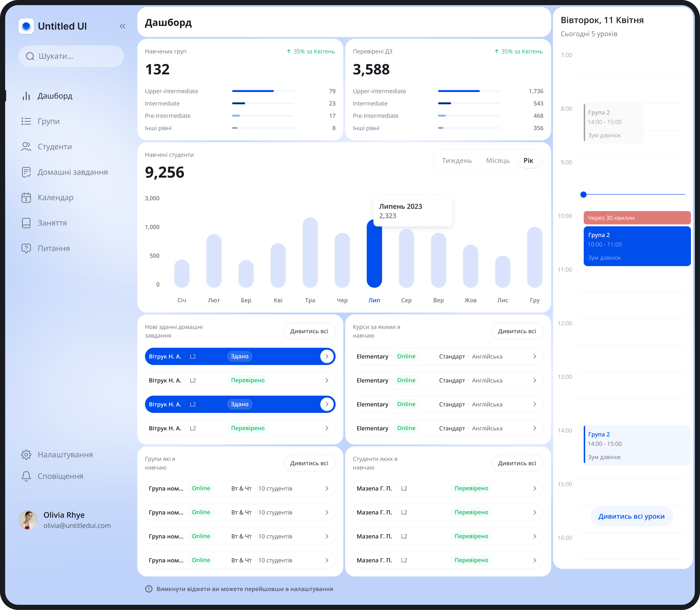Screen dimensions: 700x610
Task: Switch chart view to Місяць
Action: pyautogui.click(x=498, y=160)
